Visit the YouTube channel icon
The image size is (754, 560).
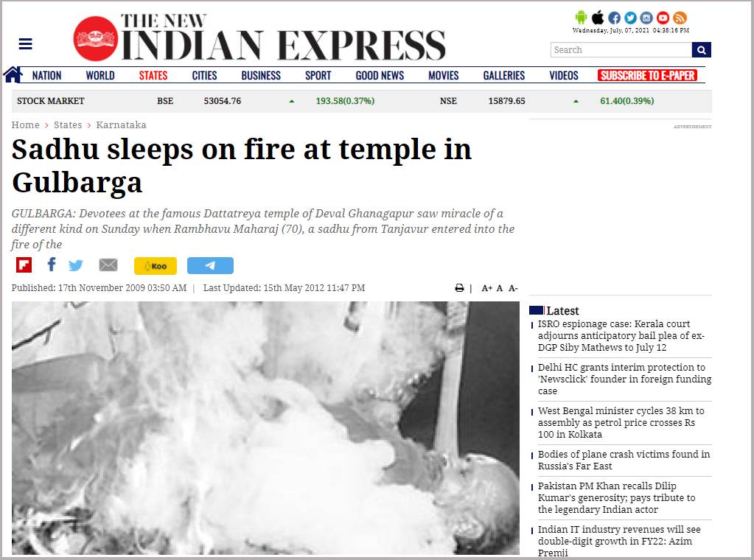[663, 18]
